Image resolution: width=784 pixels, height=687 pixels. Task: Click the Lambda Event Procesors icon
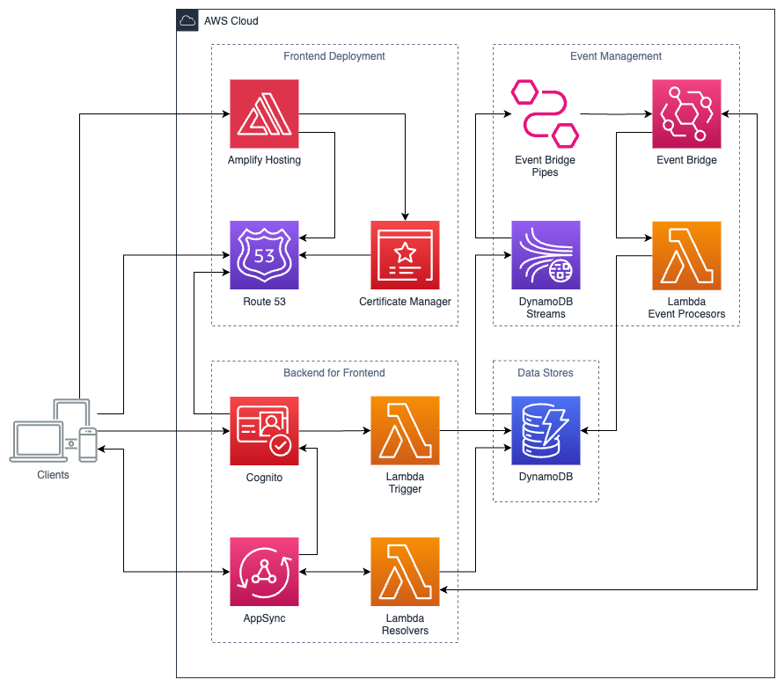[x=686, y=255]
